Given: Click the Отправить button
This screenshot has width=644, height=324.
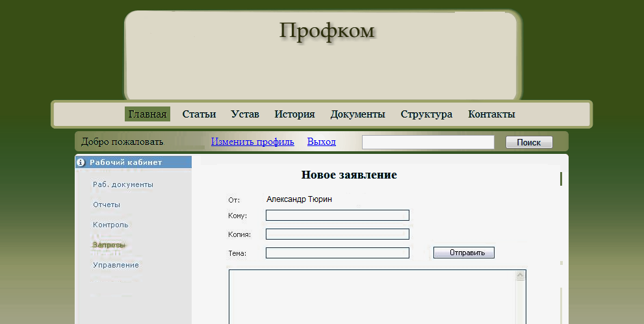Looking at the screenshot, I should [x=464, y=253].
